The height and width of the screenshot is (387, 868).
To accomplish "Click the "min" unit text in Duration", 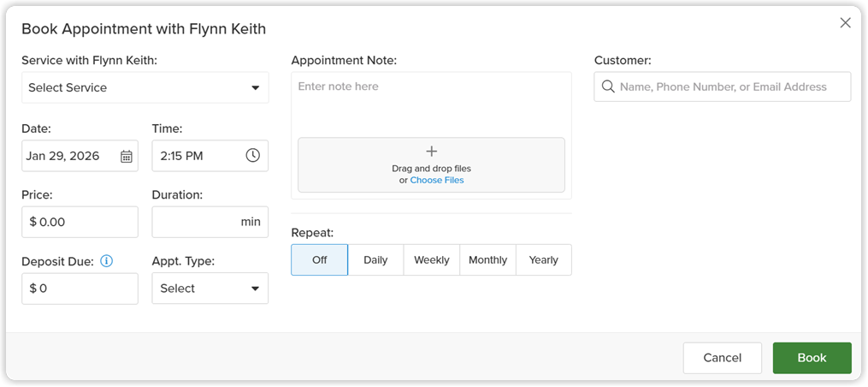I will click(x=251, y=222).
